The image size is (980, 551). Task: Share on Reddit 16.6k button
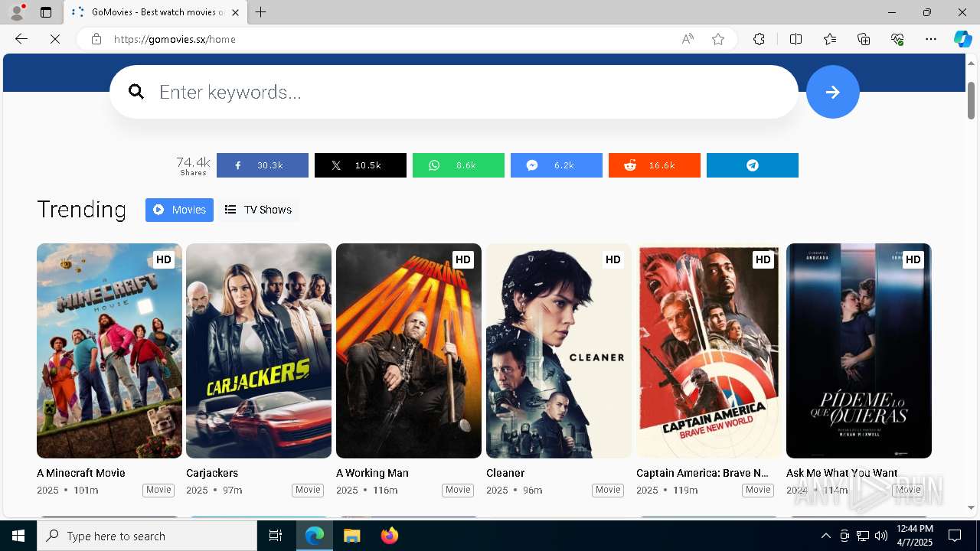pyautogui.click(x=654, y=165)
